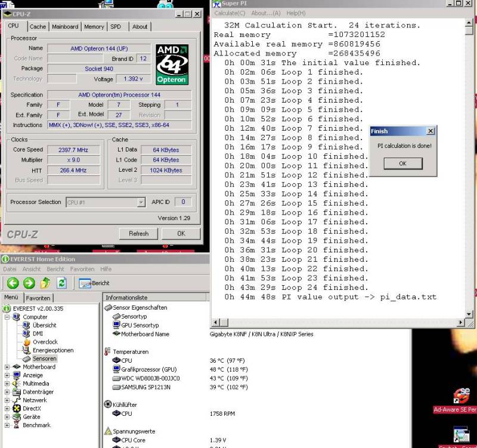Image resolution: width=477 pixels, height=448 pixels.
Task: Click the GPU Sensortyp monitor icon
Action: click(116, 325)
